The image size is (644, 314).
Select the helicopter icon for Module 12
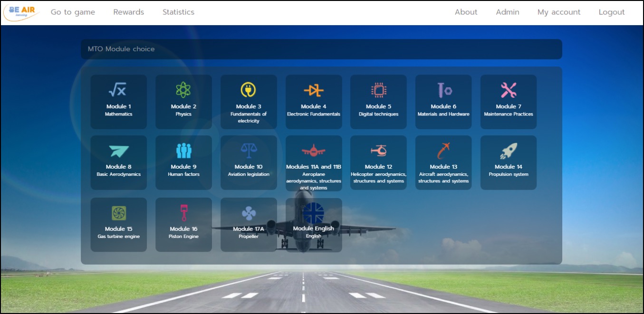(378, 151)
